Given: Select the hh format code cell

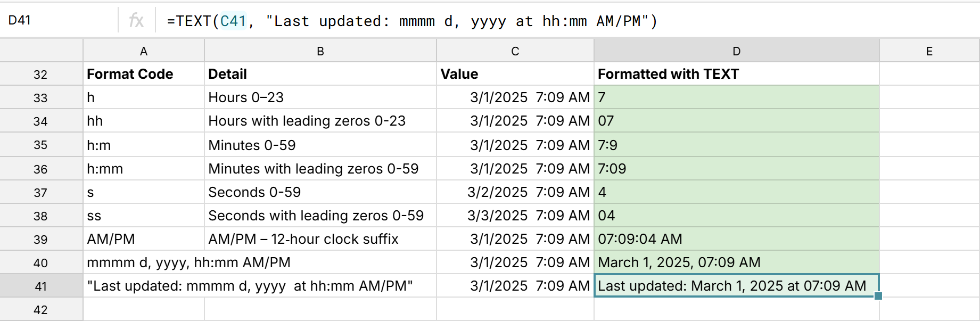Looking at the screenshot, I should click(144, 120).
